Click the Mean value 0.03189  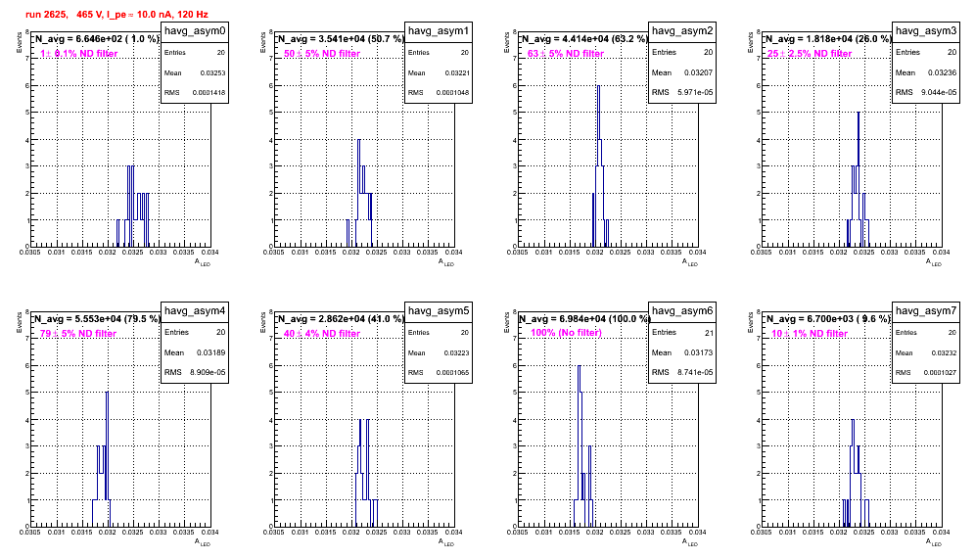pos(210,352)
